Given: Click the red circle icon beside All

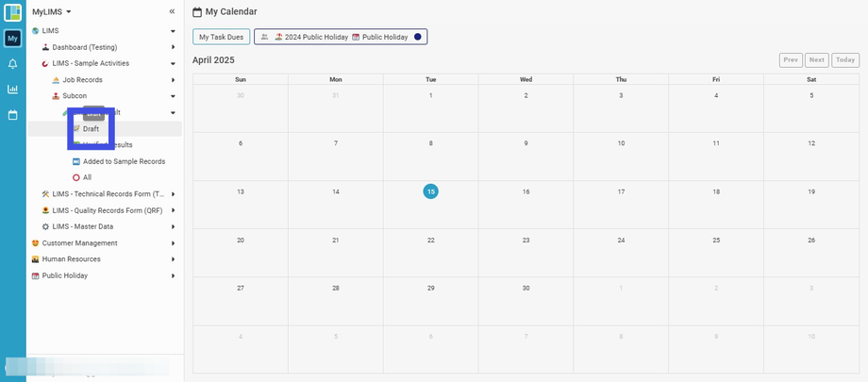Looking at the screenshot, I should click(x=76, y=177).
